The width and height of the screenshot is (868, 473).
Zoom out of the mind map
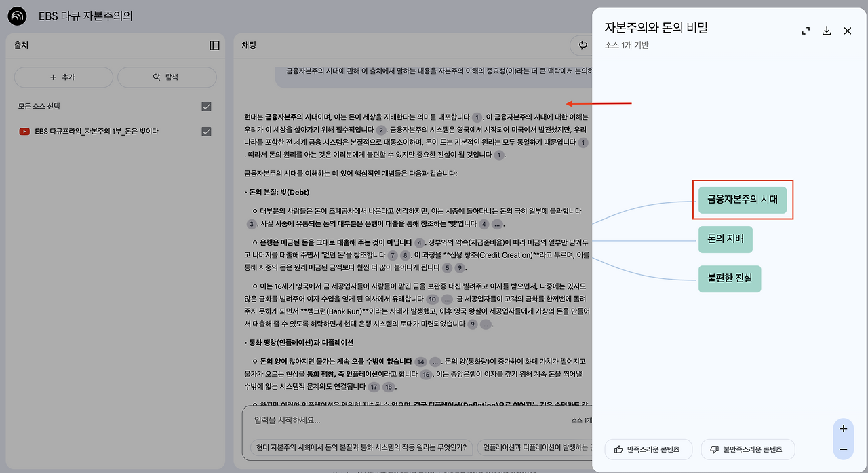pyautogui.click(x=843, y=451)
